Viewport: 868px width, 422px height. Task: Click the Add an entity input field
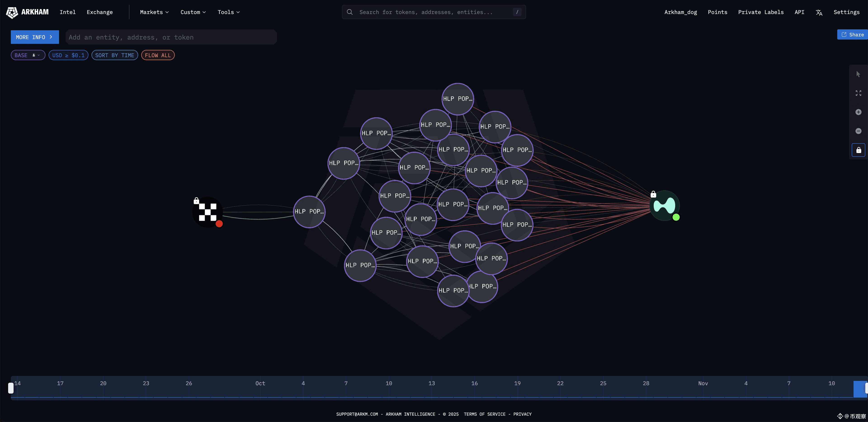coord(171,37)
